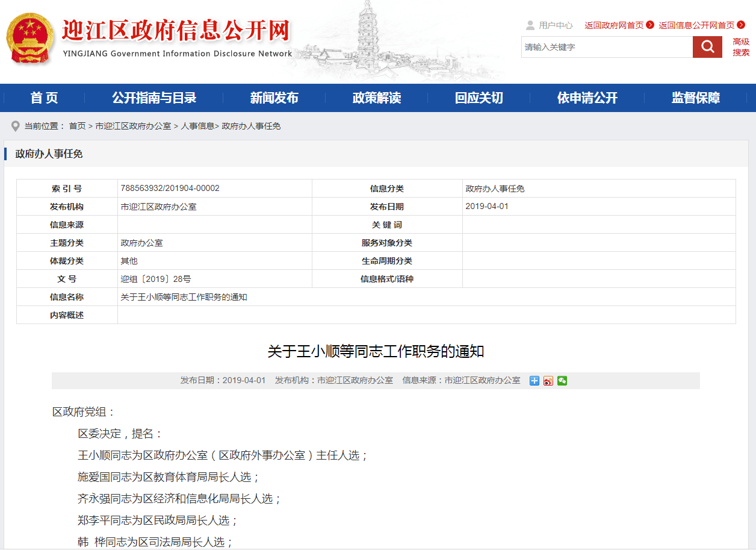Screen dimensions: 756x550
Task: Click the 主题分类 value 政府办公室
Action: [x=142, y=243]
